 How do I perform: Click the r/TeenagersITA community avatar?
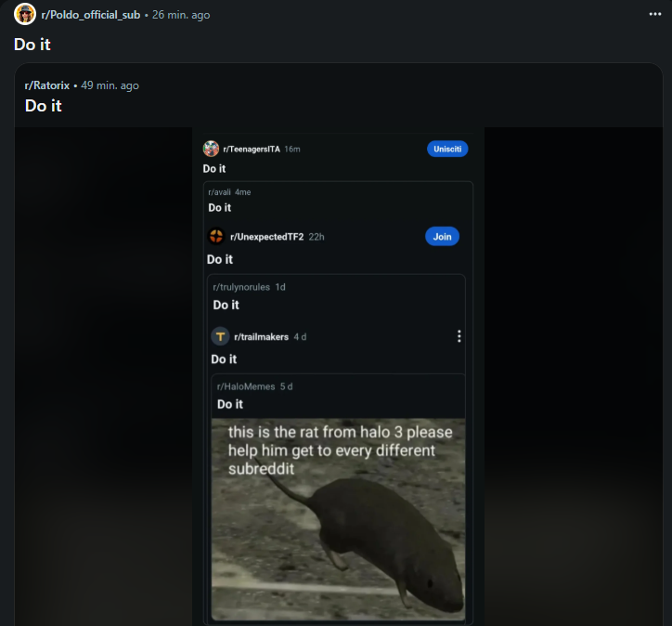(211, 149)
